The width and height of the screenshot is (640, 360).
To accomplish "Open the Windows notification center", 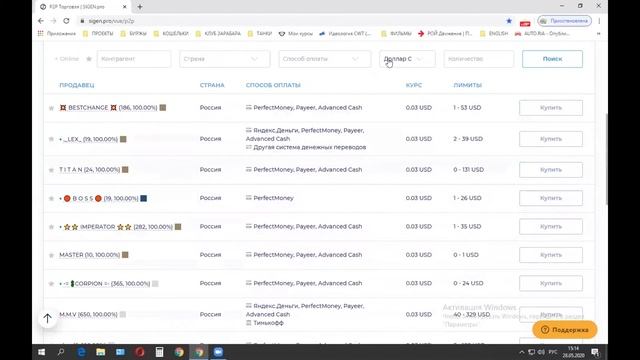I will [595, 352].
